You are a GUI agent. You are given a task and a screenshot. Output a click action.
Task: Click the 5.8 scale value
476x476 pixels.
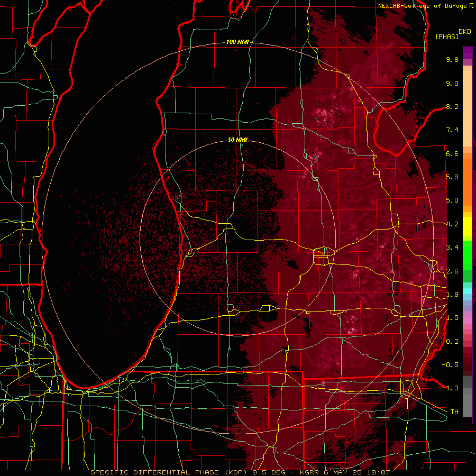(452, 177)
